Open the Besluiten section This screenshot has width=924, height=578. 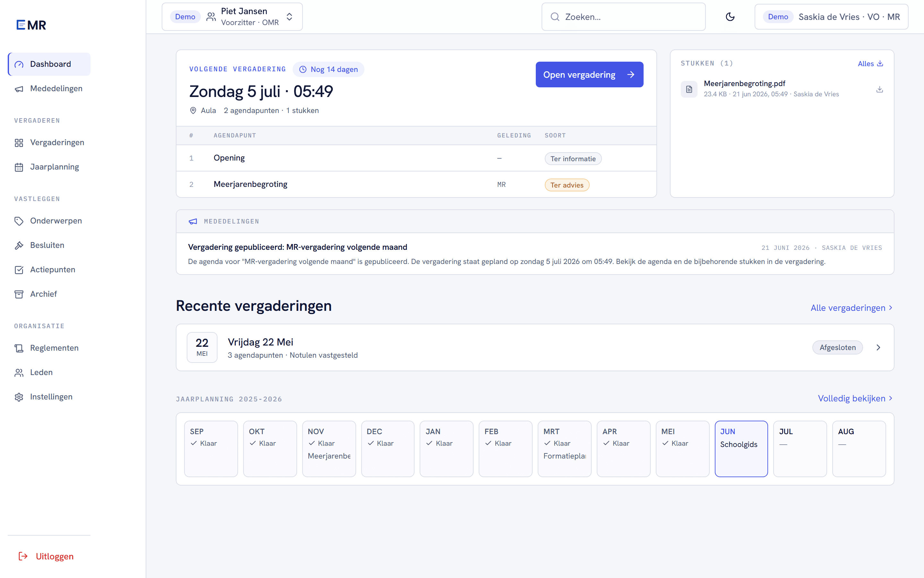[49, 245]
